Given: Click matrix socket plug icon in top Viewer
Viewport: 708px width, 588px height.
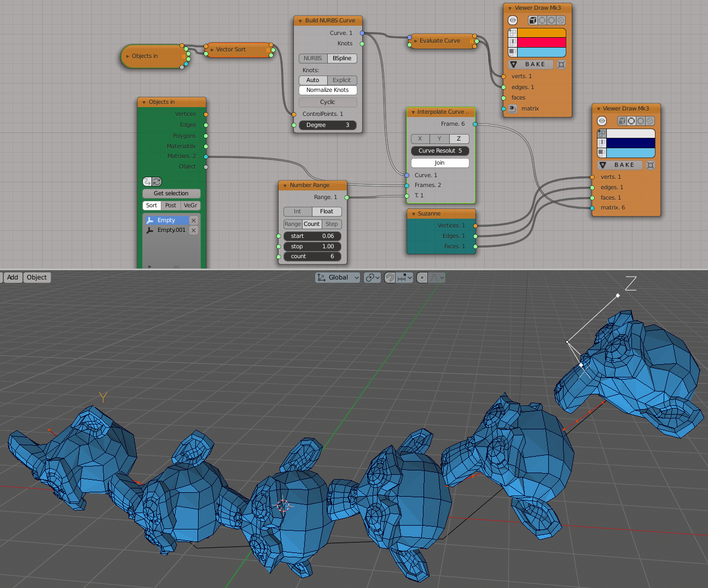Looking at the screenshot, I should (513, 108).
